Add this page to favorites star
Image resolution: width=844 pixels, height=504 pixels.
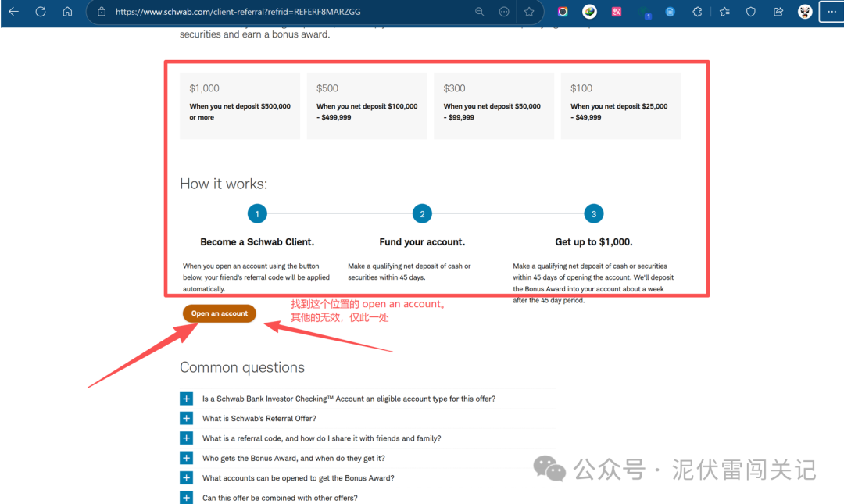[529, 11]
